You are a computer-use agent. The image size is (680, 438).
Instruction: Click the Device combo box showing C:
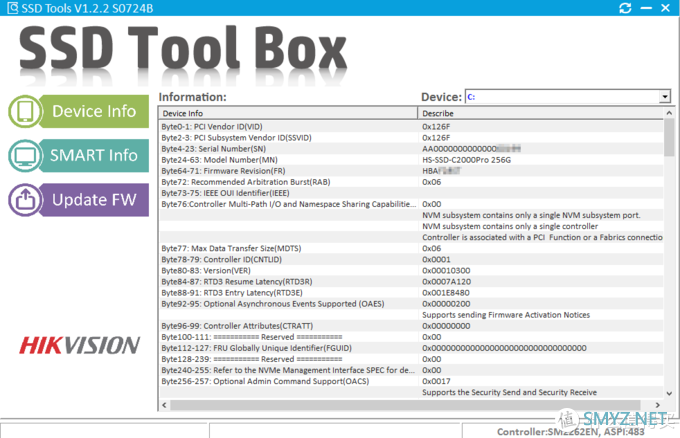pyautogui.click(x=568, y=97)
